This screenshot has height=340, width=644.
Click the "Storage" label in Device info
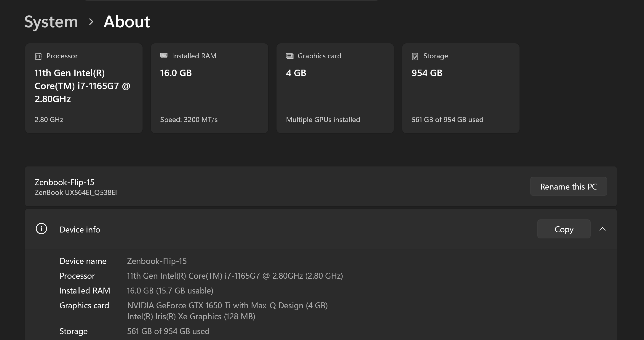73,331
